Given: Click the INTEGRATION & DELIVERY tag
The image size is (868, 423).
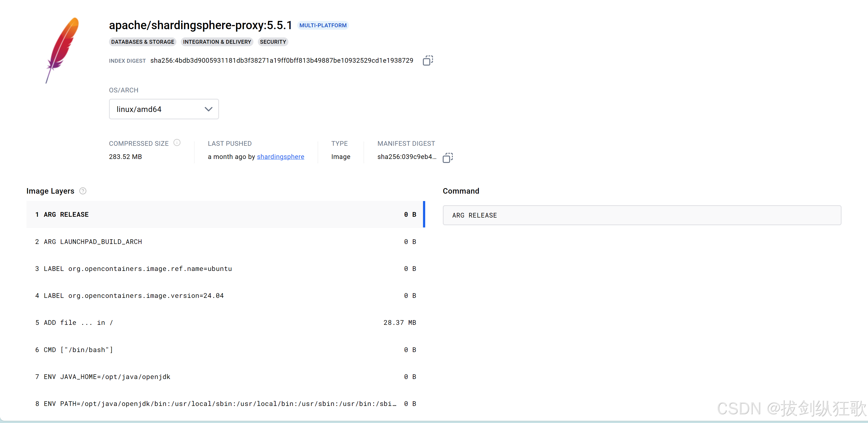Looking at the screenshot, I should (217, 42).
